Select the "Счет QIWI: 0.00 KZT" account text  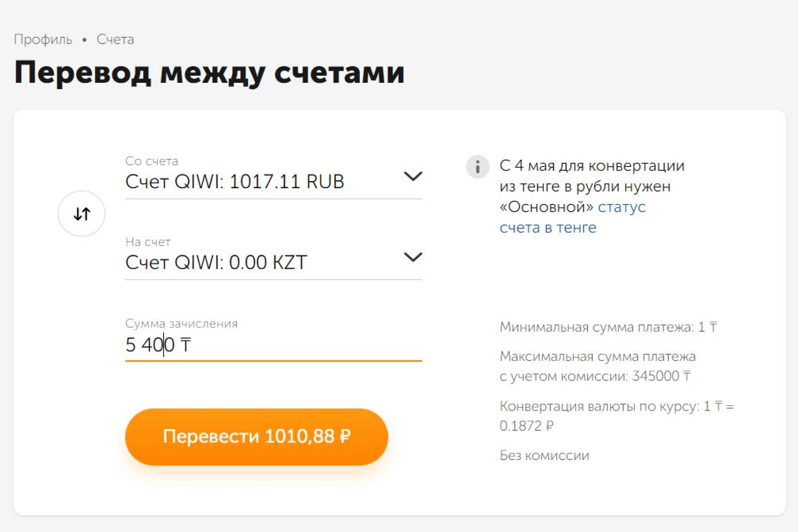216,263
